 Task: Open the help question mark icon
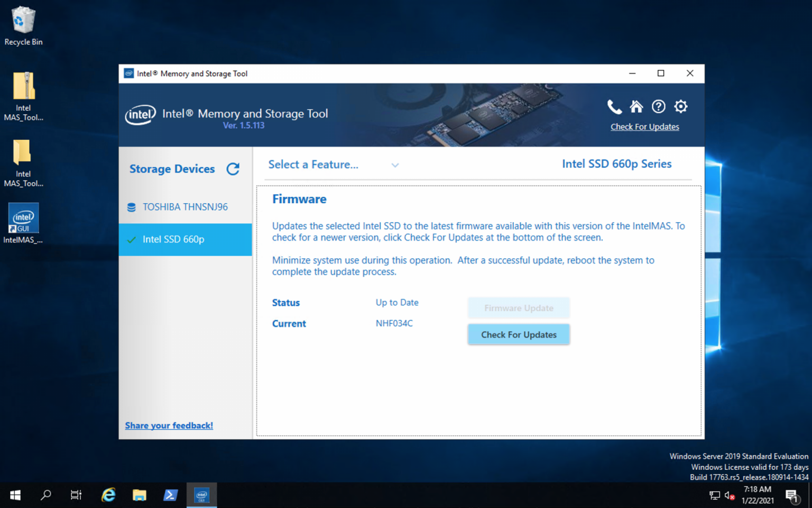[x=659, y=107]
